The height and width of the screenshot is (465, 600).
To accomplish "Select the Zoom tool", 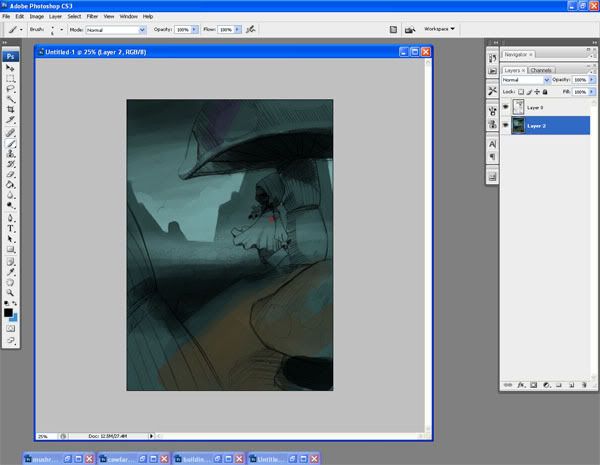I will (x=10, y=293).
